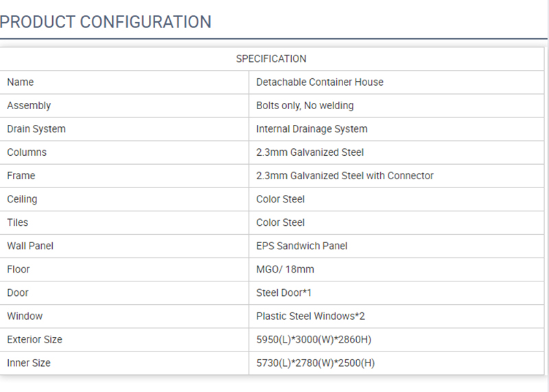
Task: Click the Detachable Container House value
Action: click(x=320, y=82)
